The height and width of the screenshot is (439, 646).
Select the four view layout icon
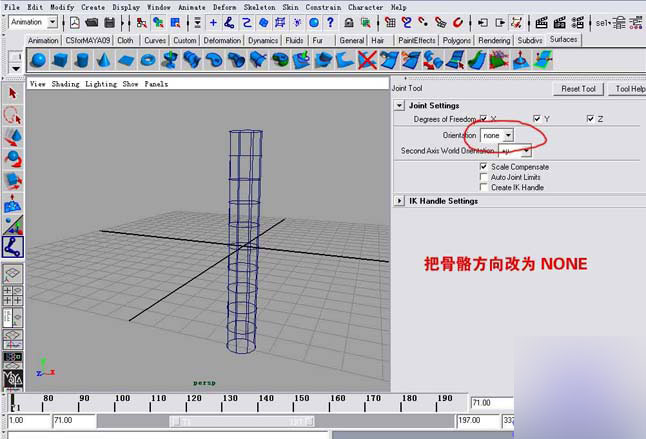(x=13, y=295)
